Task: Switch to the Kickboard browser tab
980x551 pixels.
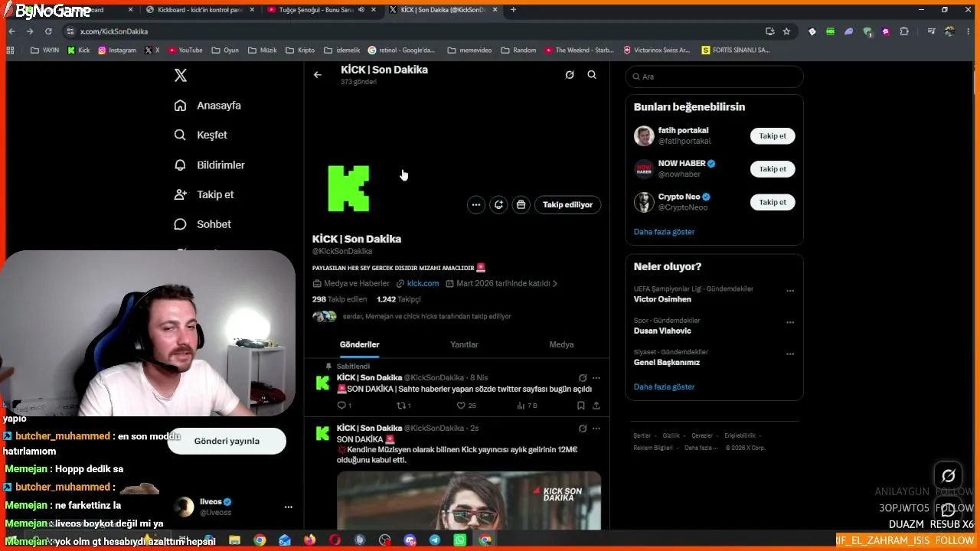Action: pyautogui.click(x=199, y=10)
